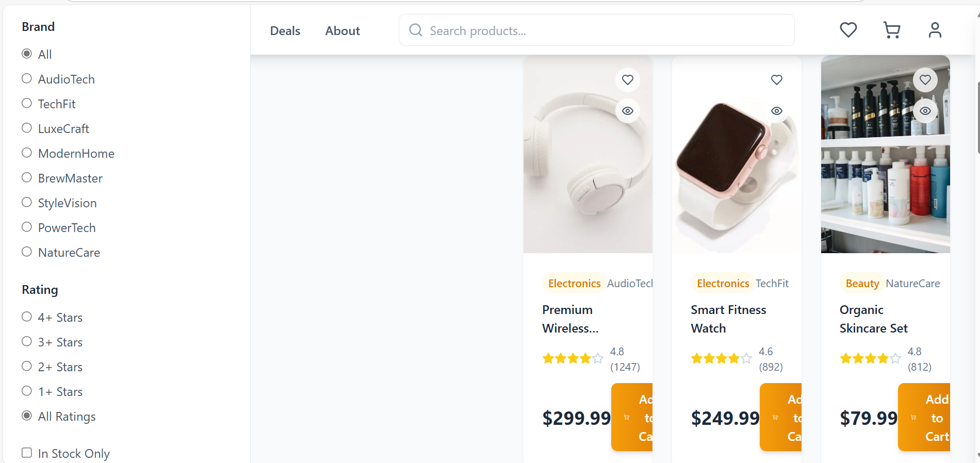
Task: Select the 4+ Stars rating filter
Action: [26, 316]
